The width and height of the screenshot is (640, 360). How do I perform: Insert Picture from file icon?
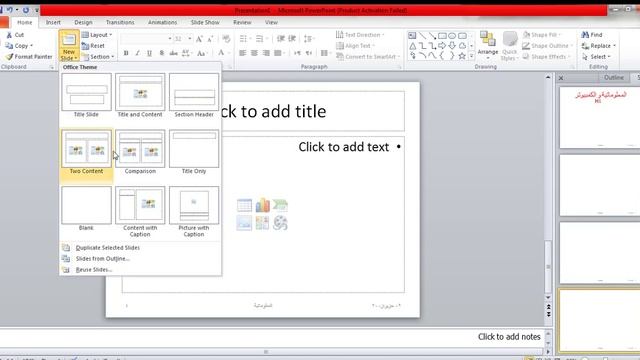(x=244, y=223)
